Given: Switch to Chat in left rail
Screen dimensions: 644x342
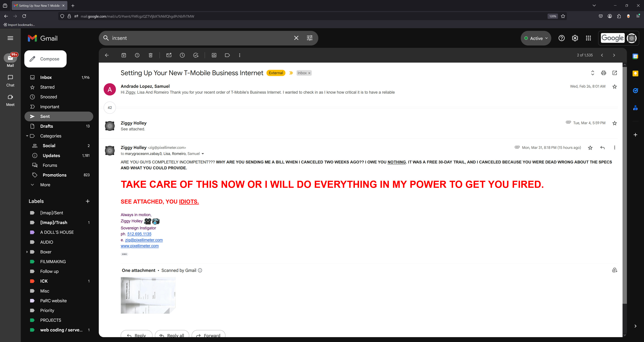Looking at the screenshot, I should tap(10, 81).
